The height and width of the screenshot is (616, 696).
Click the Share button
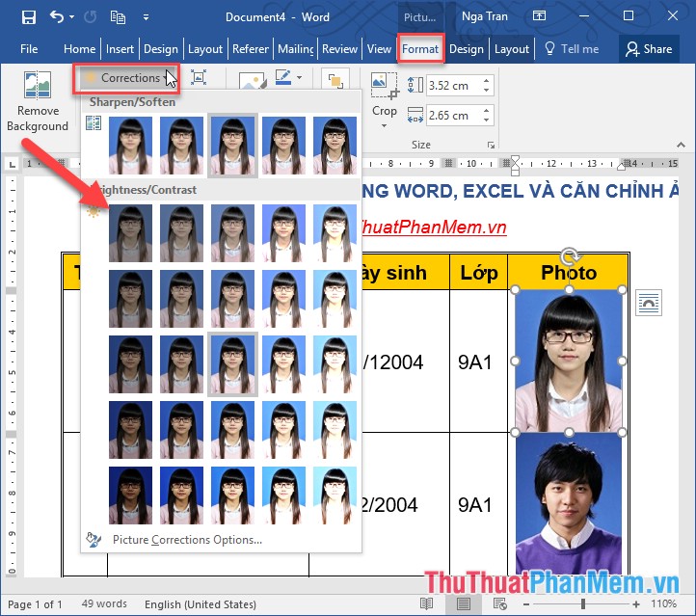tap(649, 49)
